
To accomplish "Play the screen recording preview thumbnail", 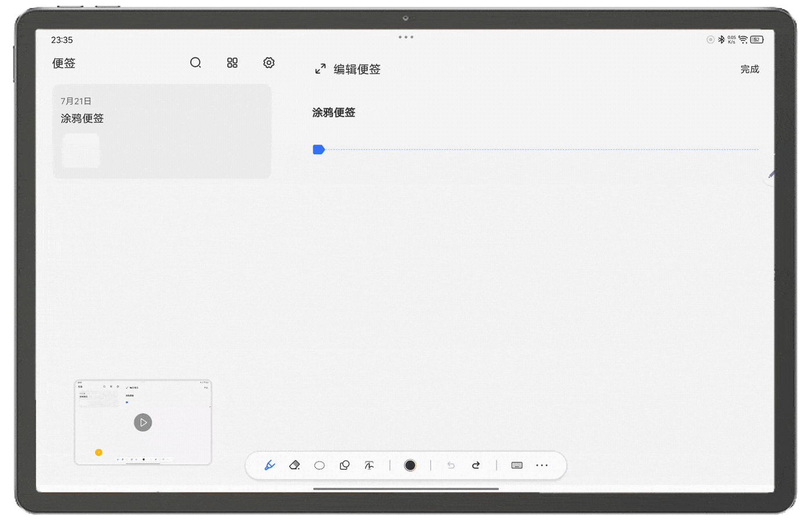I will point(143,422).
